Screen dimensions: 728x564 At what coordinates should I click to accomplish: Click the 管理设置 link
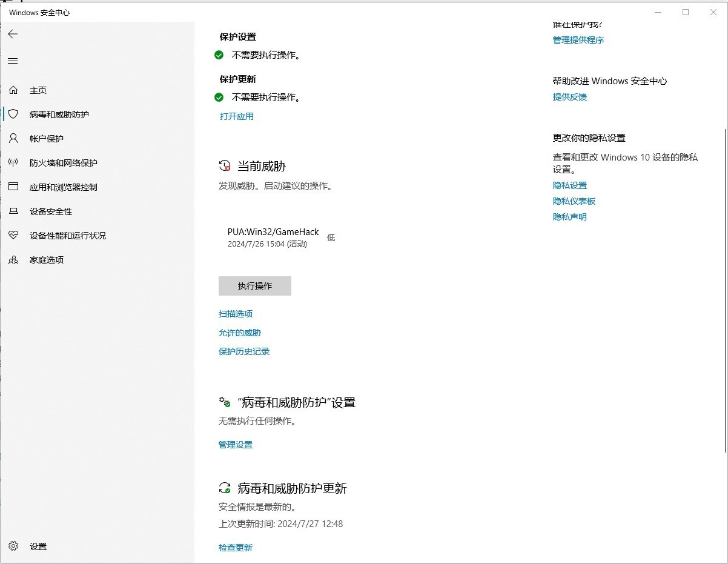tap(236, 445)
